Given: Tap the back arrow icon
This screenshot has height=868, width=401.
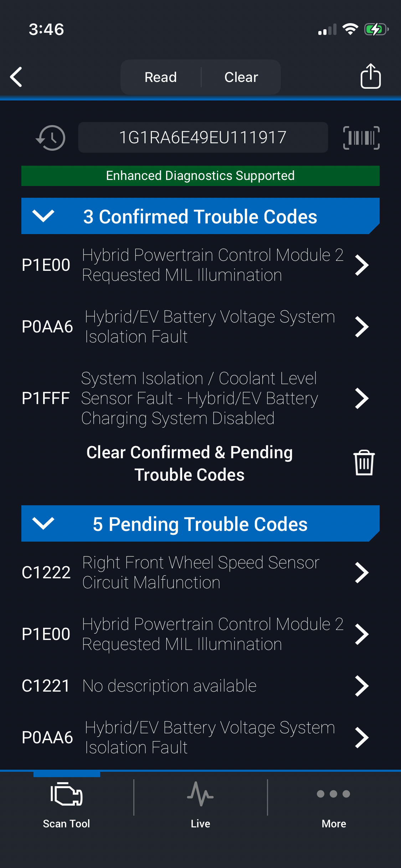Looking at the screenshot, I should coord(16,77).
